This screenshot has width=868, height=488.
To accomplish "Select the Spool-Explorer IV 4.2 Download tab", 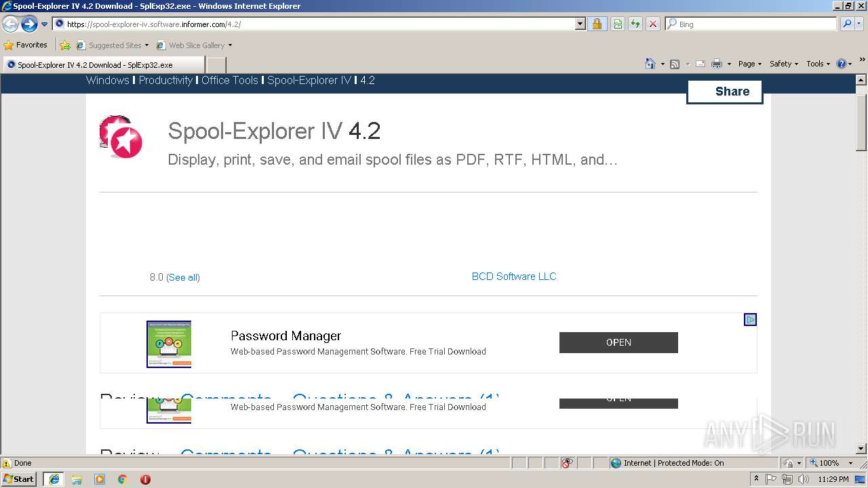I will (x=103, y=65).
